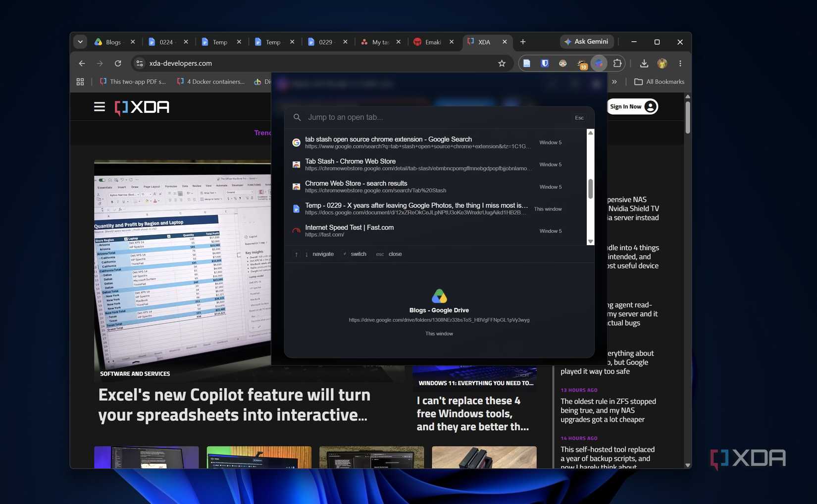
Task: Open the Excel spreadsheet article thumbnail
Action: (x=183, y=270)
